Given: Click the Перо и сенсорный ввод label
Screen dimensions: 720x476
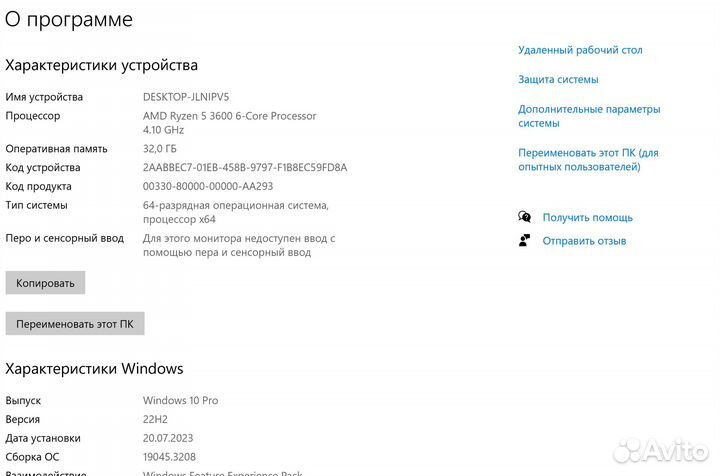Looking at the screenshot, I should point(64,238).
